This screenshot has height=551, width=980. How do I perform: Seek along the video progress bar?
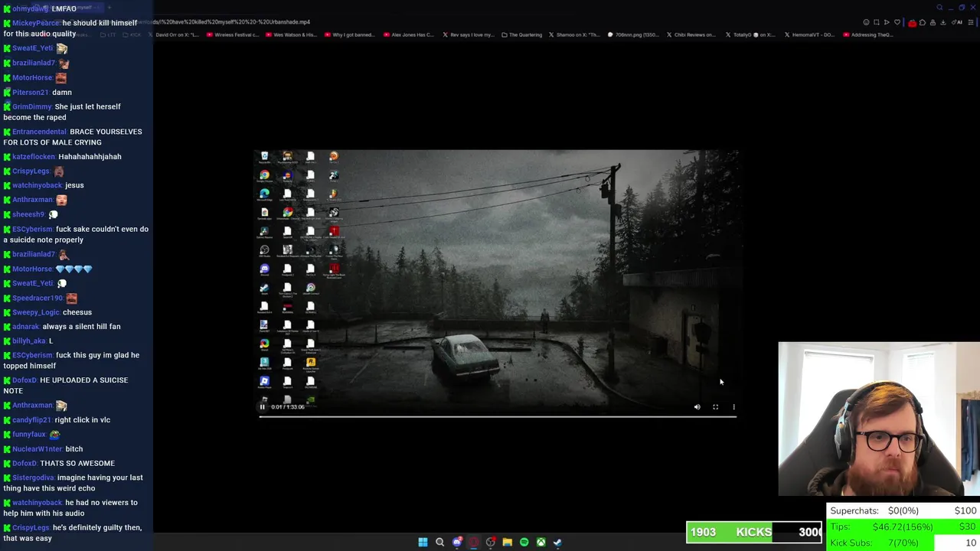[498, 416]
